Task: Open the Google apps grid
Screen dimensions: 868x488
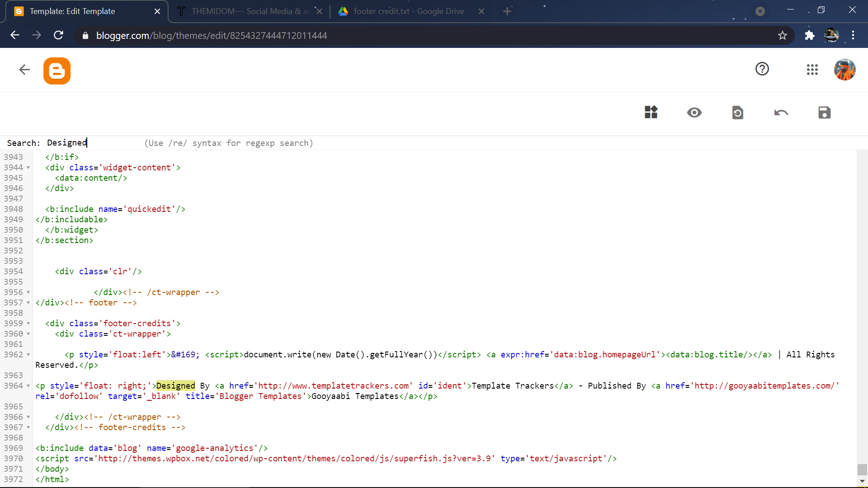Action: pos(812,70)
